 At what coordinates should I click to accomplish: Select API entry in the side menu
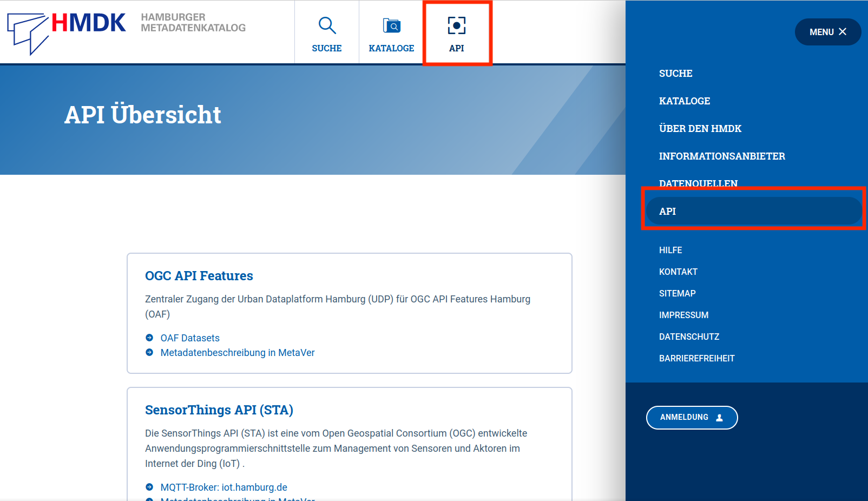click(668, 211)
